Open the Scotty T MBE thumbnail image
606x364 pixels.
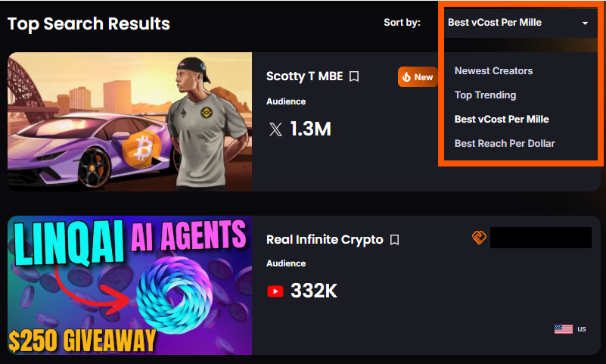(x=130, y=122)
